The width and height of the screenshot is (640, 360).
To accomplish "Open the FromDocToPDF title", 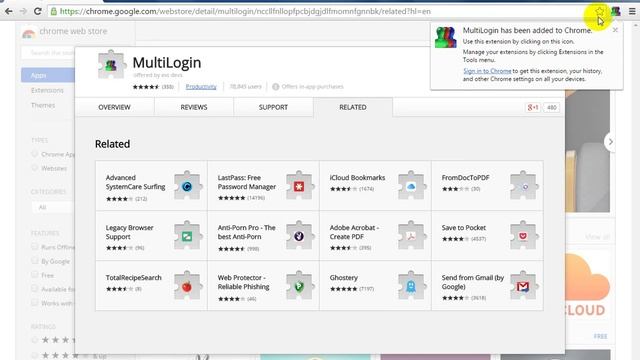I will [465, 178].
